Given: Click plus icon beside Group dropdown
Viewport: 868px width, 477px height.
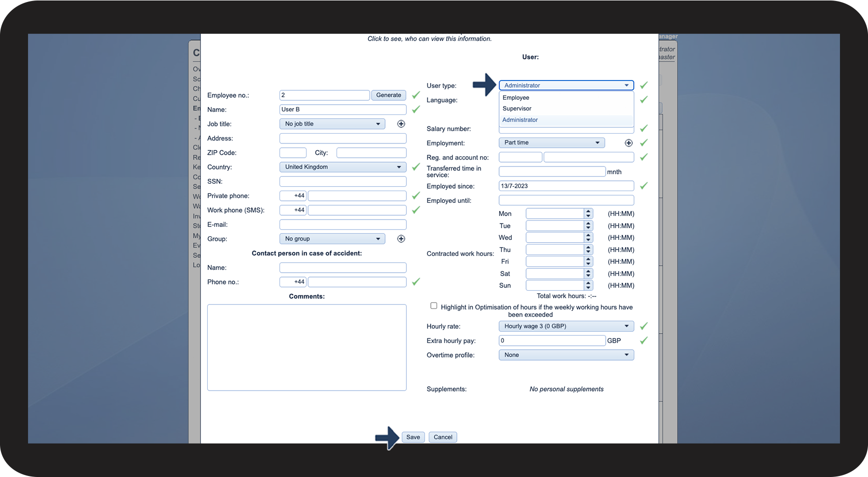Looking at the screenshot, I should click(x=401, y=239).
